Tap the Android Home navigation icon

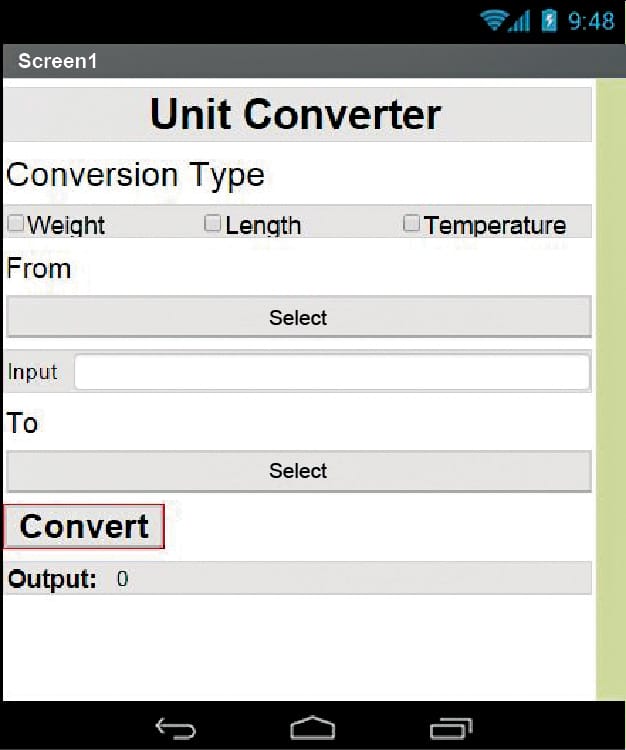tap(312, 727)
